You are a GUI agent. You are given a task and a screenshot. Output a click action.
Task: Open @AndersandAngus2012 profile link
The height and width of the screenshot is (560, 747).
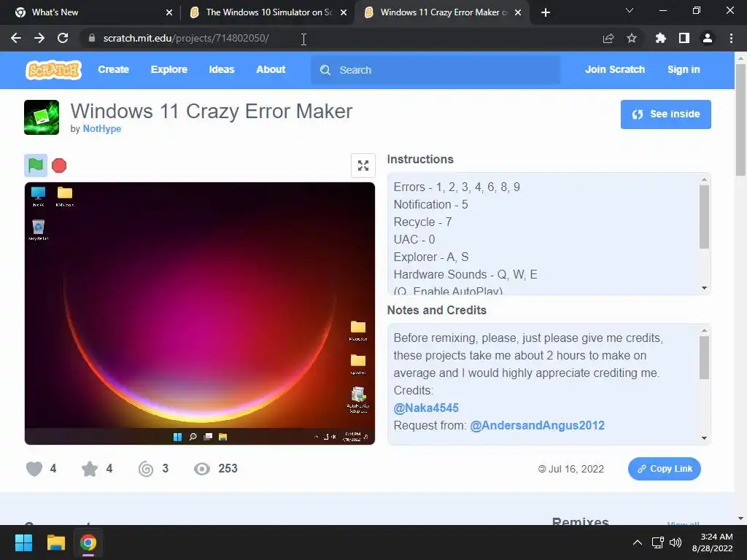click(537, 425)
